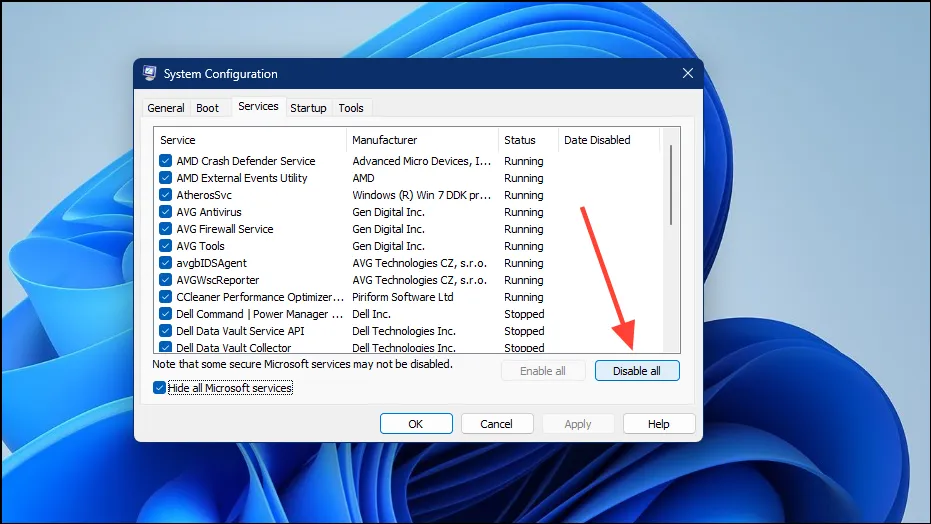Toggle the avgbIDSAgent checkbox
Screen dimensions: 931x524
coord(166,263)
